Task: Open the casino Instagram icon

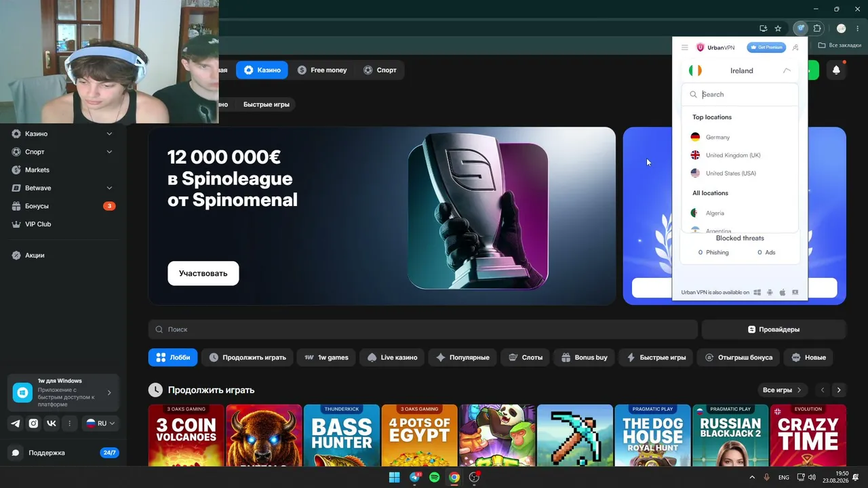Action: coord(33,424)
